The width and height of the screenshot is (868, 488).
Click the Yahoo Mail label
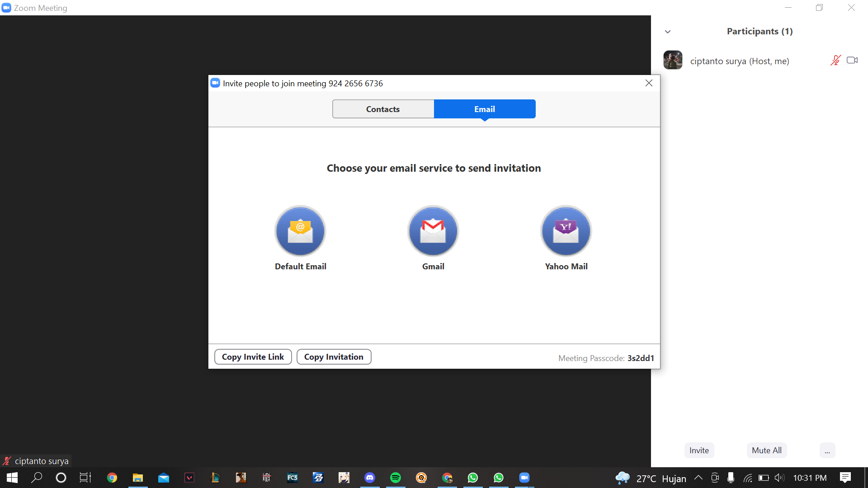point(566,266)
